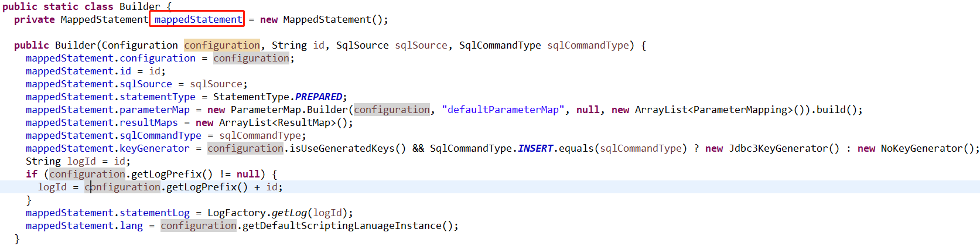Click 'mappedStatement.sqlCommandType' field reference
This screenshot has height=246, width=980.
coord(114,135)
